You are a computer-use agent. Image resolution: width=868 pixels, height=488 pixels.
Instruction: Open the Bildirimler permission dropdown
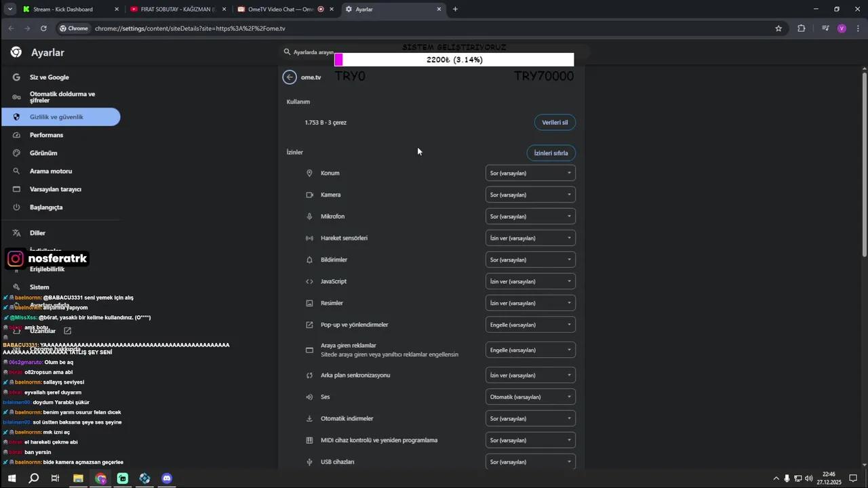tap(530, 260)
